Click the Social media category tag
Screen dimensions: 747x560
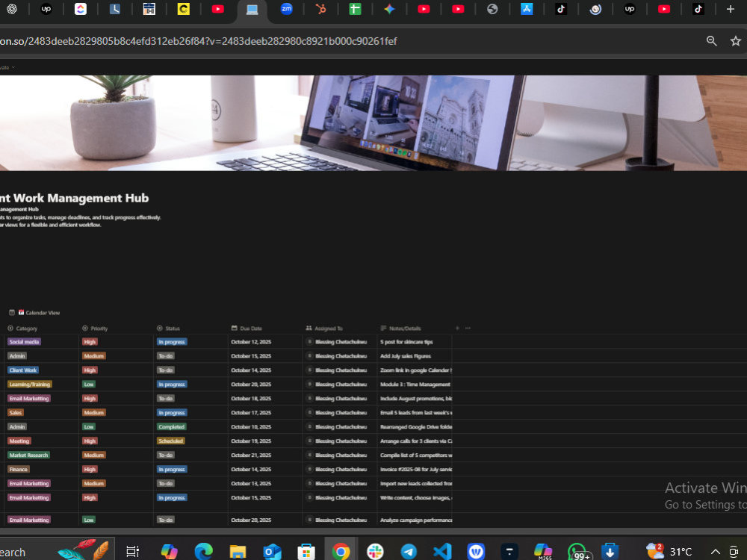click(x=25, y=342)
